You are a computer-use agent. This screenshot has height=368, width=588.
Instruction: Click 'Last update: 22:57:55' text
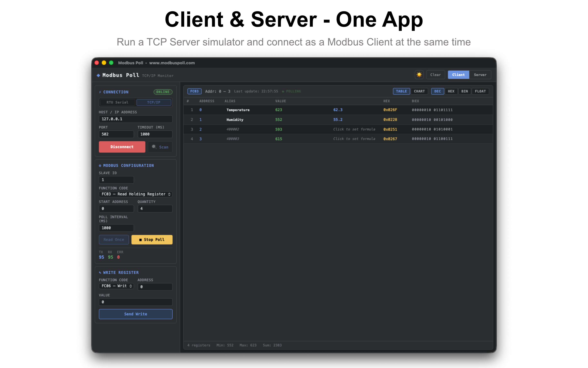pos(256,91)
